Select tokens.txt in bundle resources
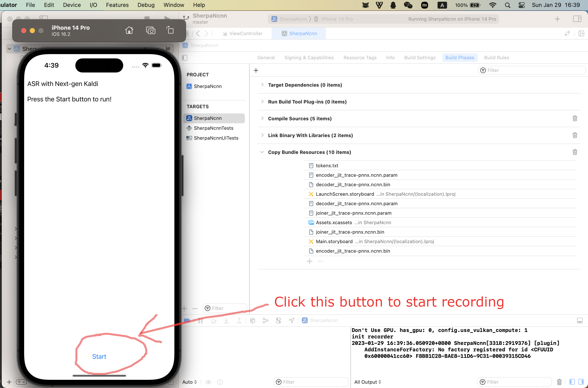 coord(440,166)
